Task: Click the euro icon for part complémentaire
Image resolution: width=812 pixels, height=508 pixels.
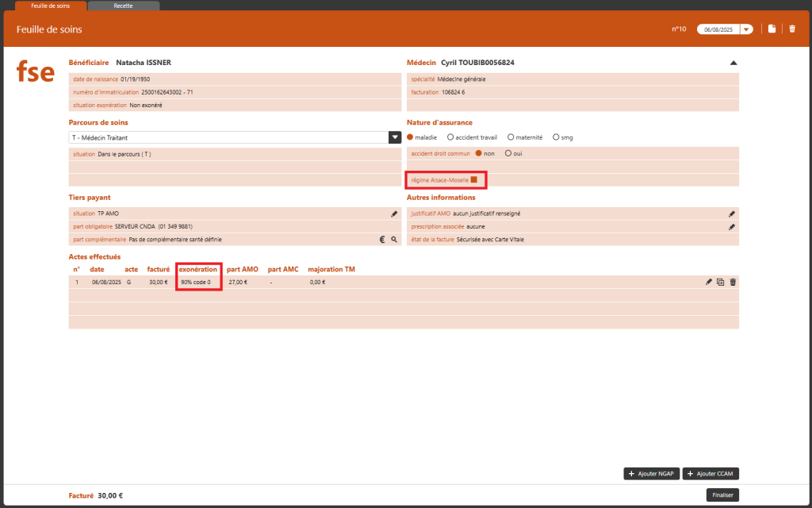Action: (x=381, y=239)
